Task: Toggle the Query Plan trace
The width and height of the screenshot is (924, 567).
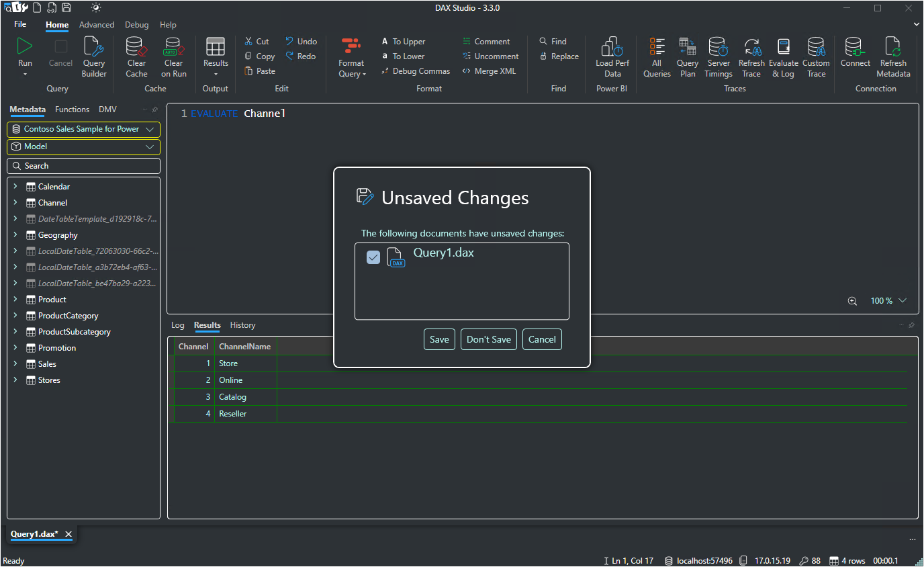Action: 688,57
